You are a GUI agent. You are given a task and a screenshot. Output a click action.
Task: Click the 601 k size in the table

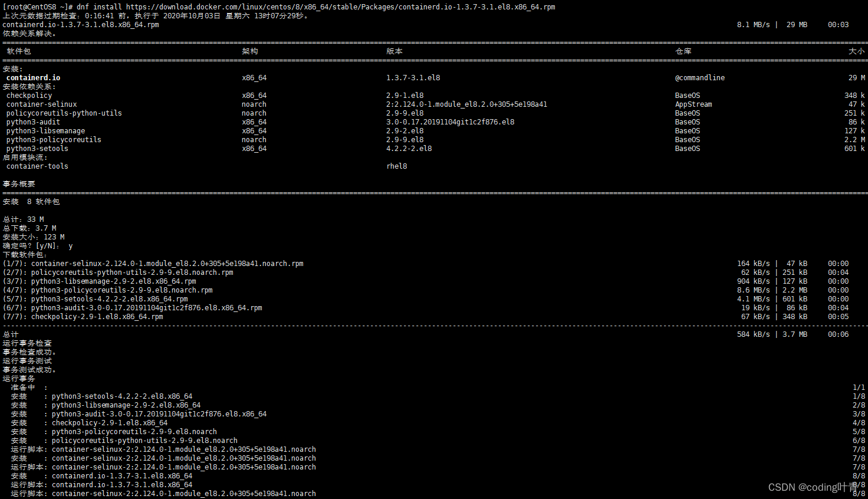[x=854, y=149]
